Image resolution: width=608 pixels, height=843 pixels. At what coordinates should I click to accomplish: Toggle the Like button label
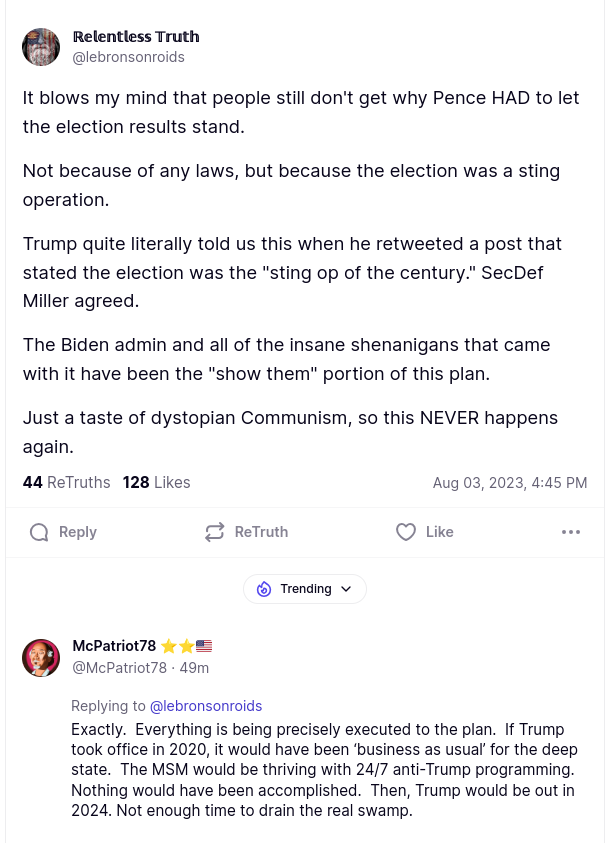pyautogui.click(x=440, y=532)
